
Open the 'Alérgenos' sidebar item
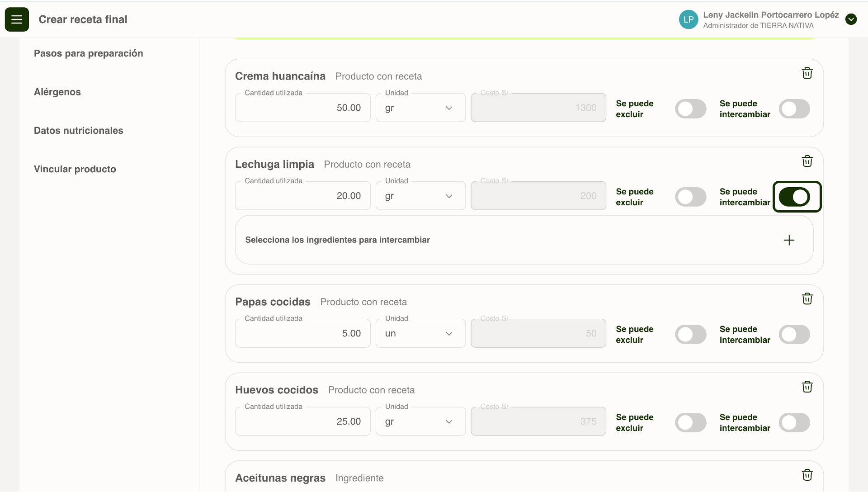(57, 92)
